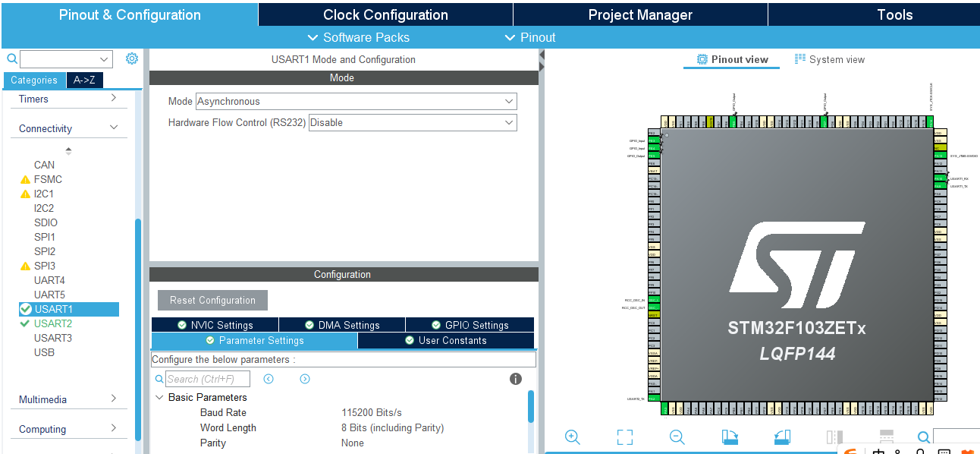Switch to A->Z peripheral list
The width and height of the screenshot is (980, 454).
pos(84,80)
